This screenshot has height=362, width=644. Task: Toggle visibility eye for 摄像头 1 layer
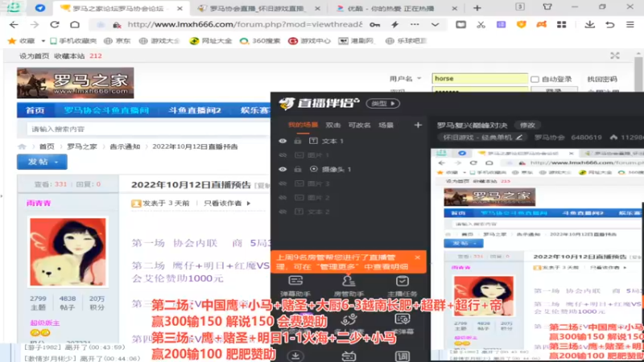pyautogui.click(x=283, y=169)
